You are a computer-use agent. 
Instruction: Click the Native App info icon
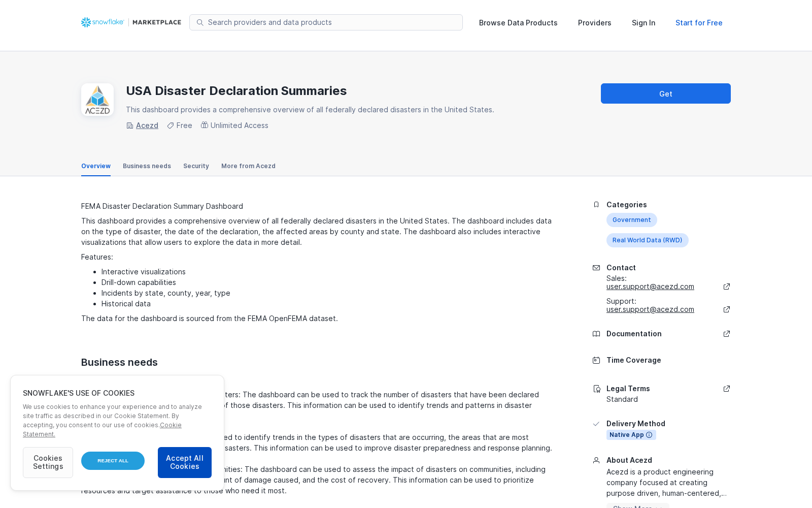(649, 435)
